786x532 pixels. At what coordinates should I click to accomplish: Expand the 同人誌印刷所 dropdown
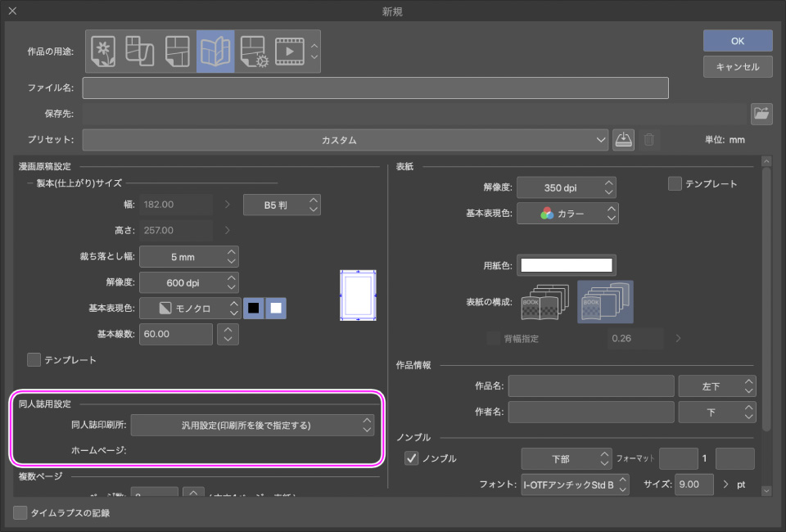click(x=252, y=425)
